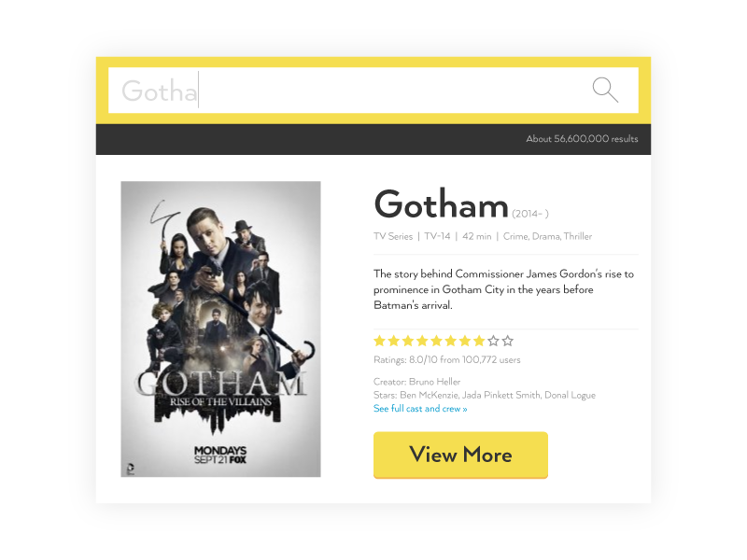The width and height of the screenshot is (747, 560).
Task: Click the ratings 8.0/10 users text
Action: (447, 359)
